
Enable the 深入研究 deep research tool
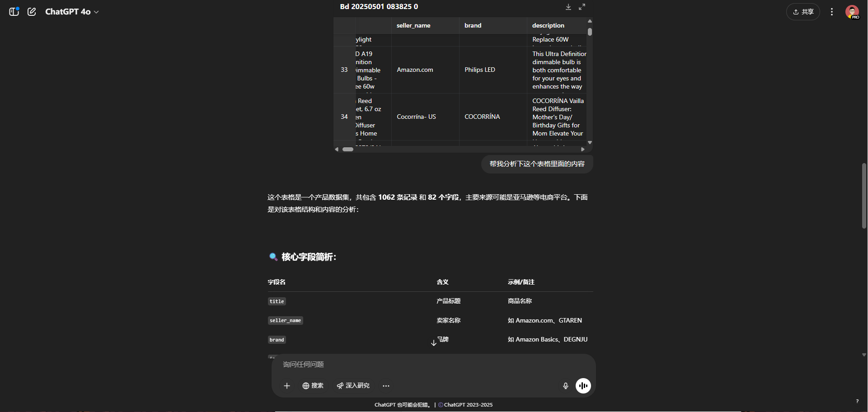[x=353, y=386]
